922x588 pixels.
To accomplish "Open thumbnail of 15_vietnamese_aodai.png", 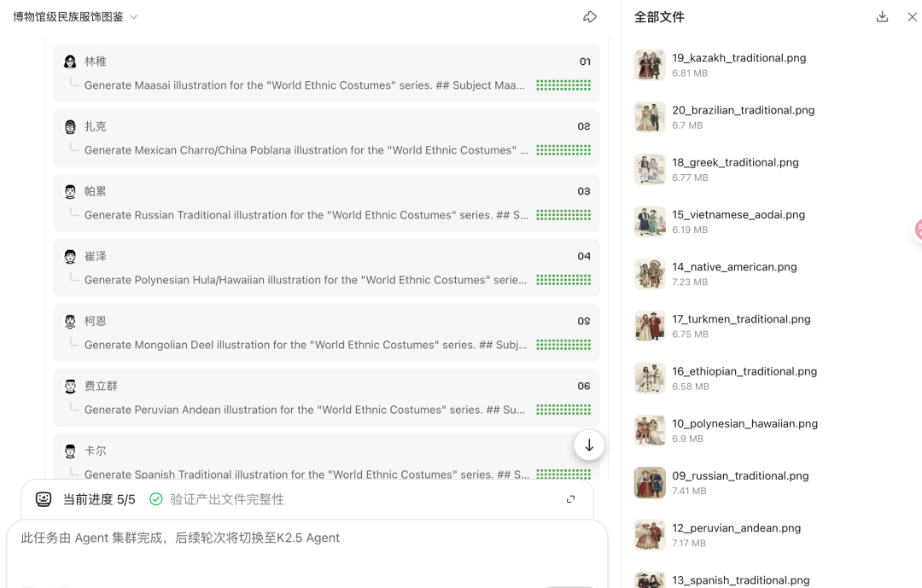I will (650, 222).
